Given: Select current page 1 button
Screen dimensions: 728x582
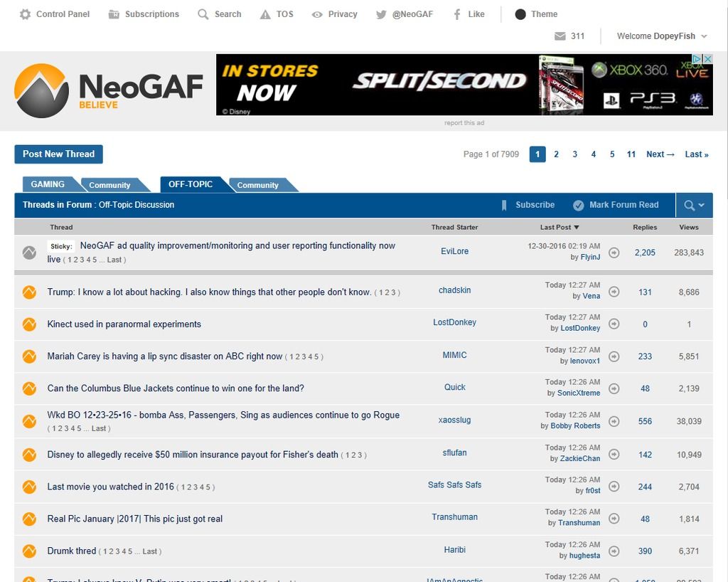Looking at the screenshot, I should coord(537,154).
